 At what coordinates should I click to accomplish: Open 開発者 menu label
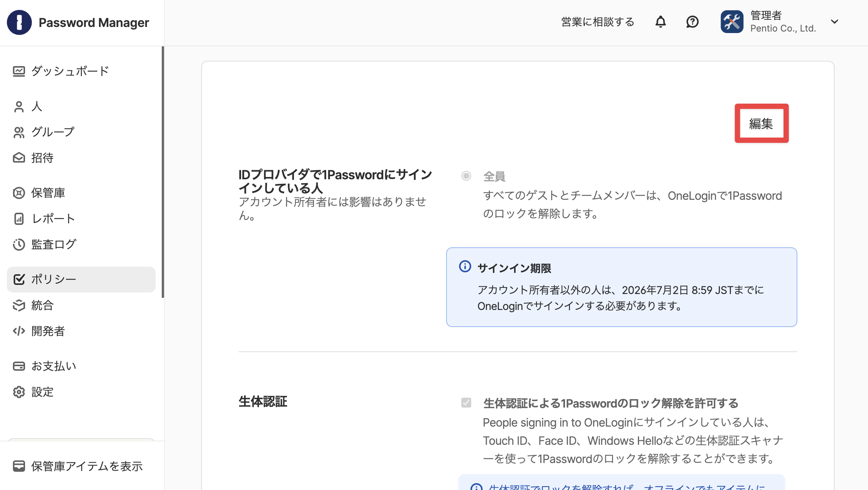[48, 331]
